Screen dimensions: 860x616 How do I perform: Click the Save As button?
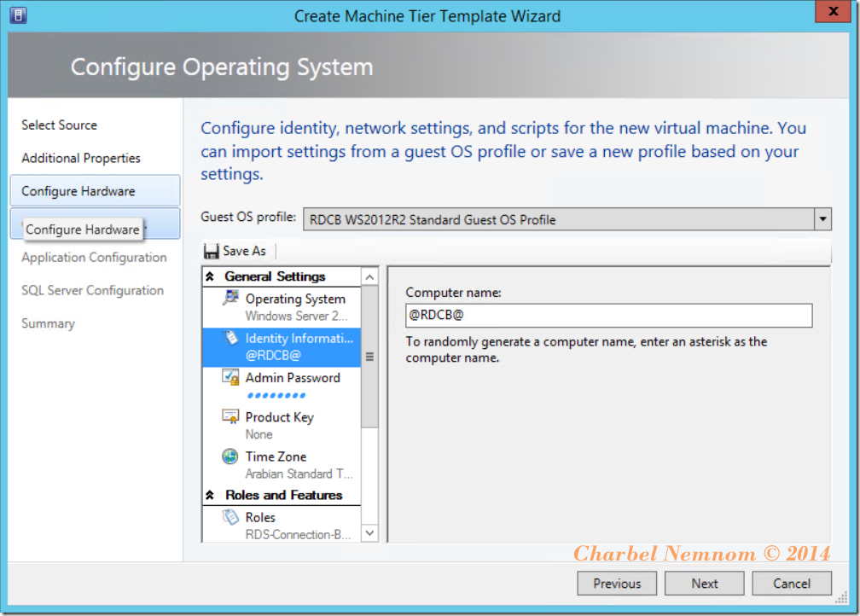(x=235, y=251)
